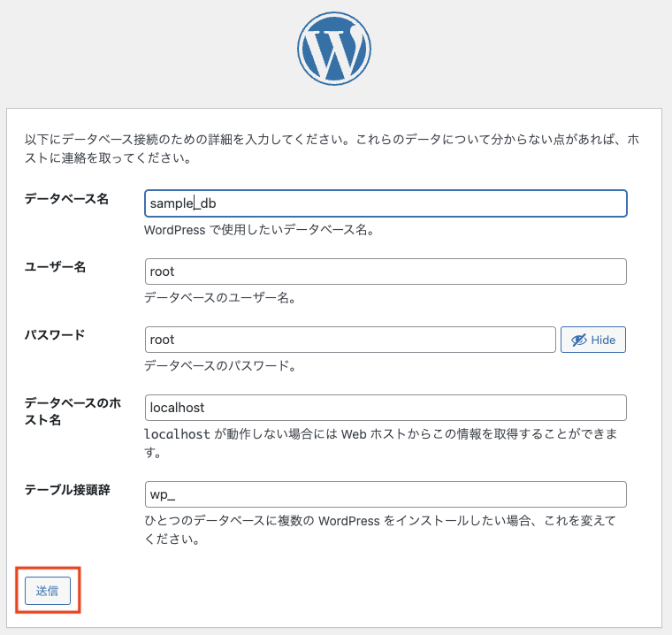Viewport: 672px width, 635px height.
Task: Focus the データベース名 field containing sample_db
Action: [x=386, y=203]
